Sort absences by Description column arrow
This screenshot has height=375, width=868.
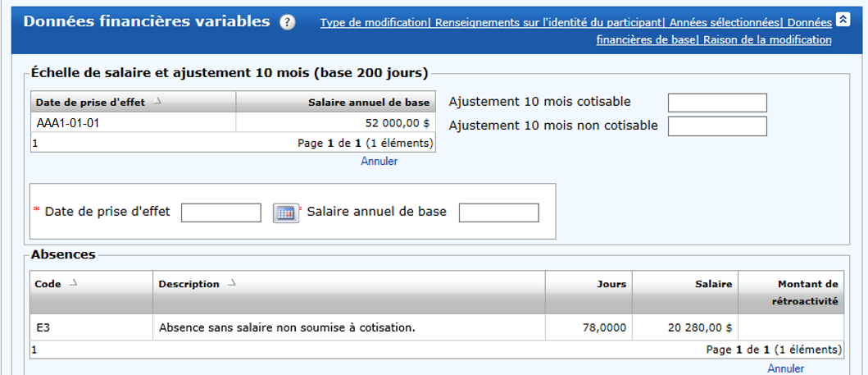[231, 284]
